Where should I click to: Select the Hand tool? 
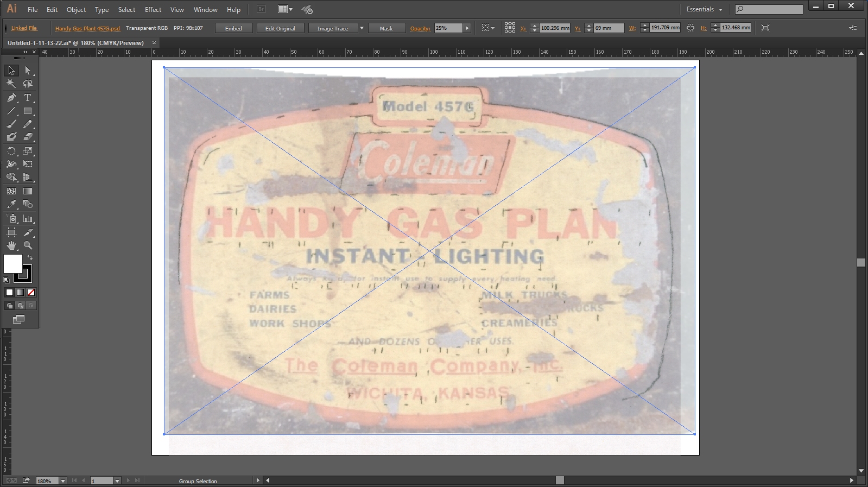point(11,245)
